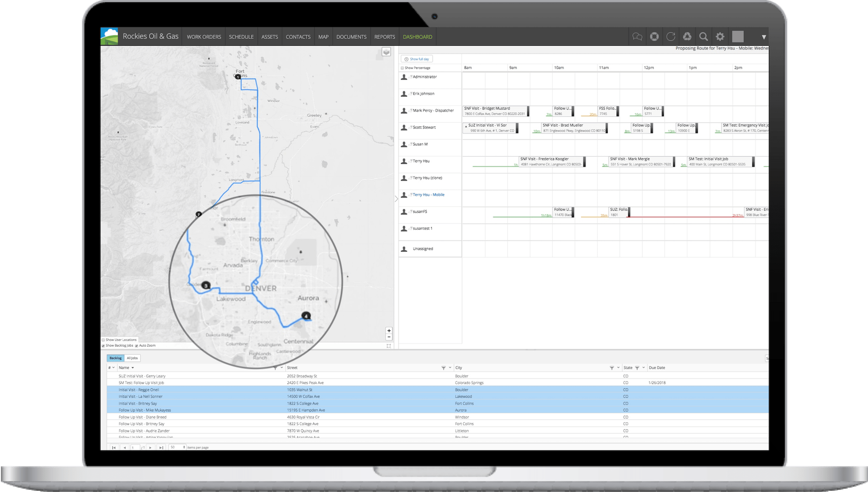This screenshot has height=492, width=868.
Task: Click the zoom in plus icon on the map
Action: pos(389,331)
